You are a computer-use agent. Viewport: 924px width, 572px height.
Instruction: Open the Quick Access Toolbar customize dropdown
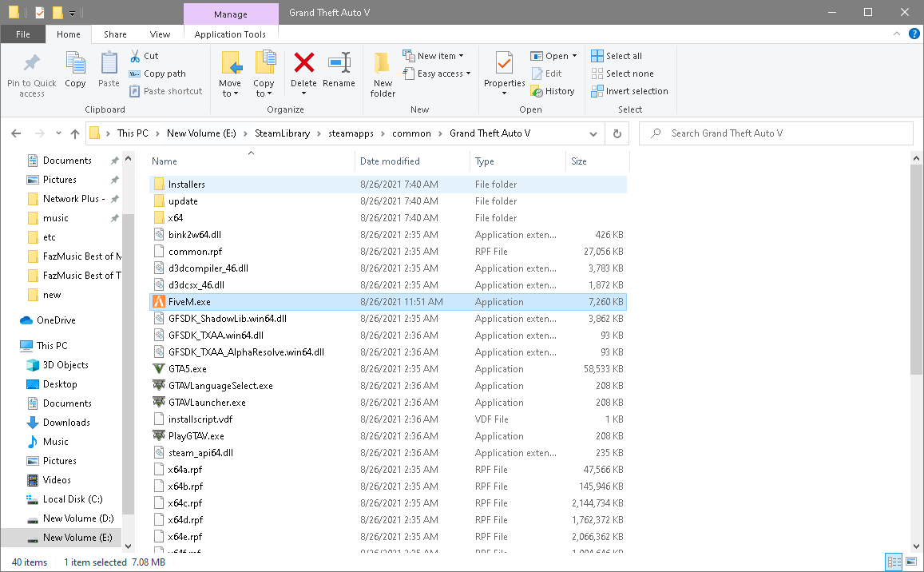coord(72,13)
